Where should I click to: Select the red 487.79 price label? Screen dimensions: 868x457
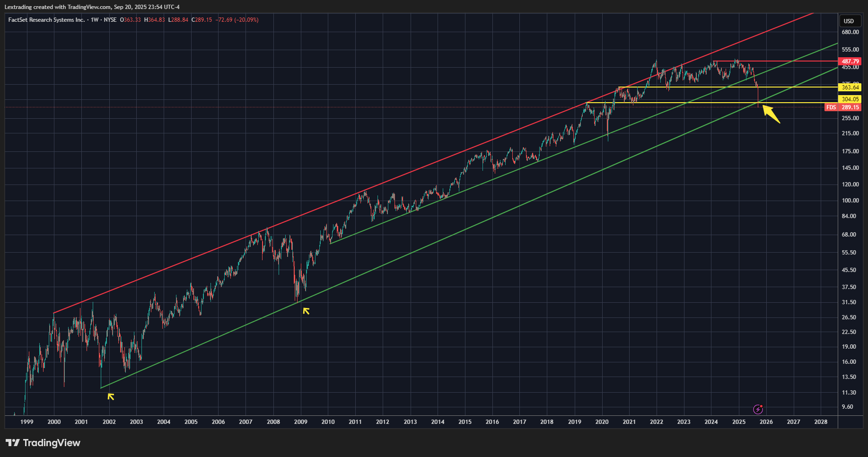[x=850, y=62]
